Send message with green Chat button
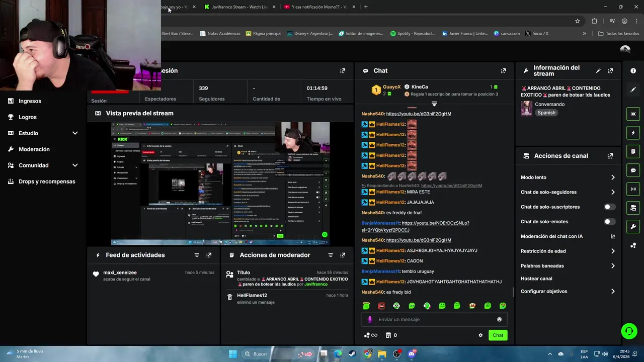This screenshot has height=362, width=644. [x=498, y=335]
